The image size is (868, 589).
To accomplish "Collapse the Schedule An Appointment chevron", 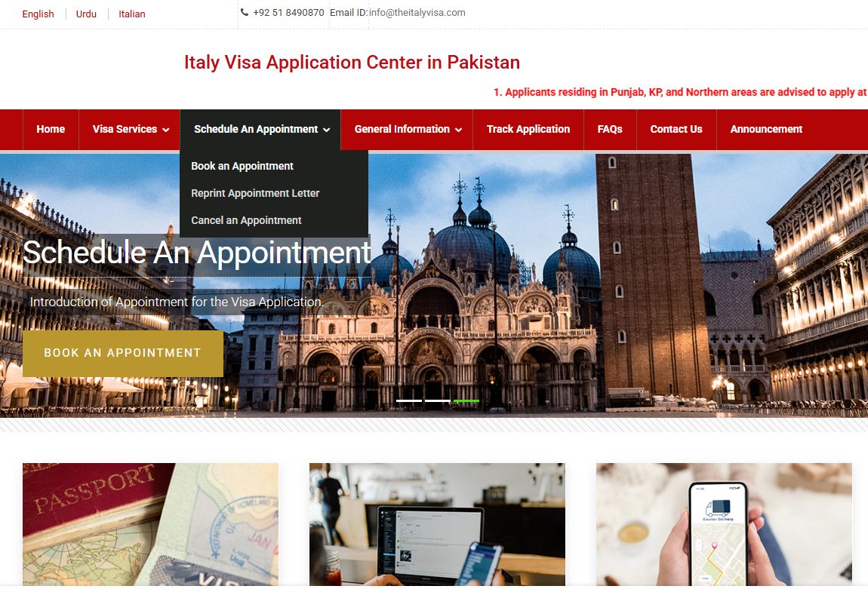I will point(327,130).
